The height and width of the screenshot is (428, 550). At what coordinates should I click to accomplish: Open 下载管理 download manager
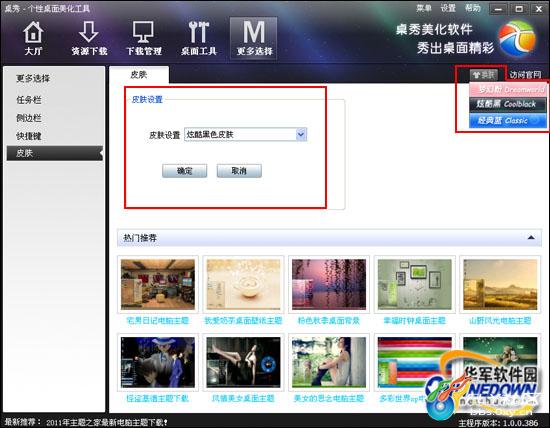click(x=144, y=38)
